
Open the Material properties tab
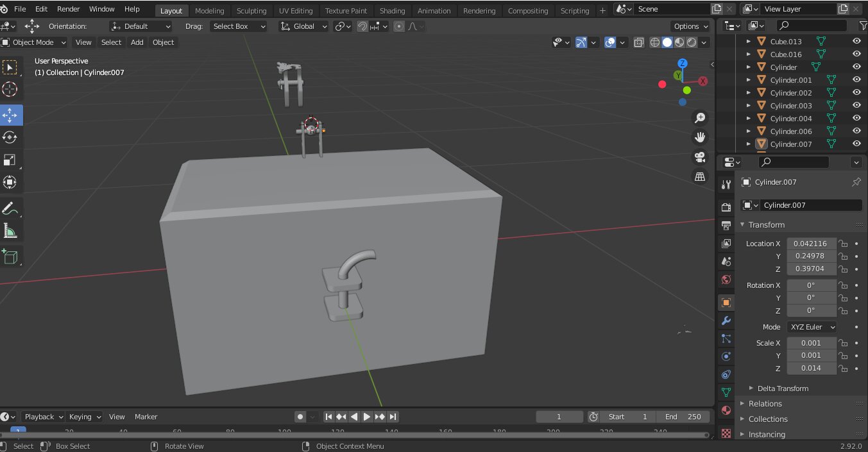[726, 410]
